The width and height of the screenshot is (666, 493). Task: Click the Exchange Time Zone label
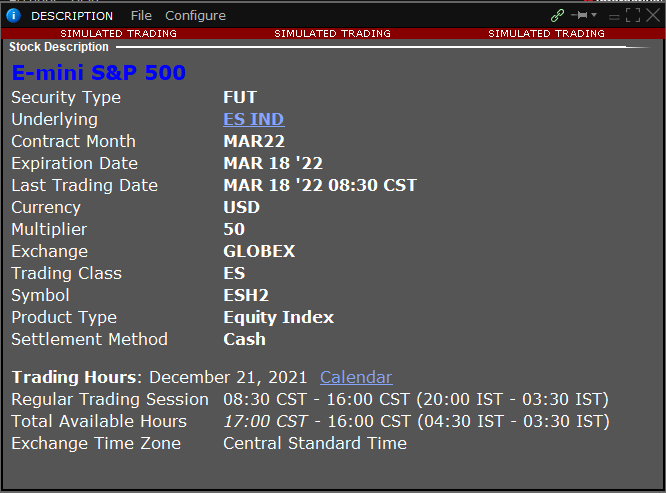(x=96, y=443)
